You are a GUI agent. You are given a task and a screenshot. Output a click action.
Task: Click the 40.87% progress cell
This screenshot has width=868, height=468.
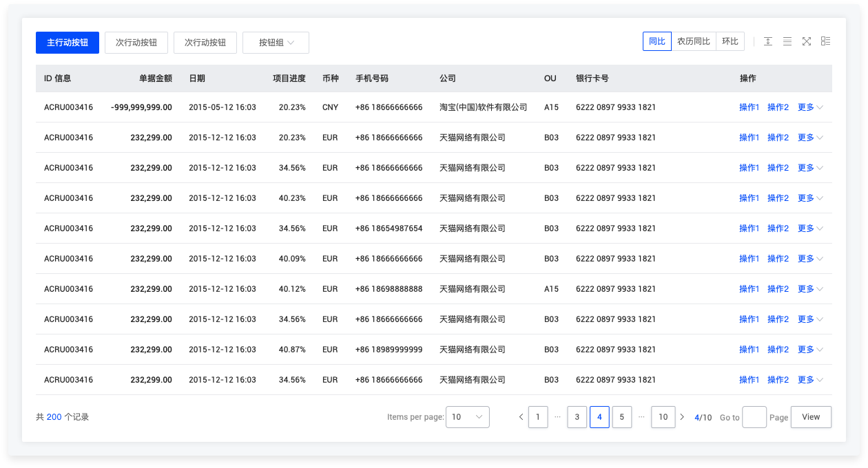[x=292, y=350]
